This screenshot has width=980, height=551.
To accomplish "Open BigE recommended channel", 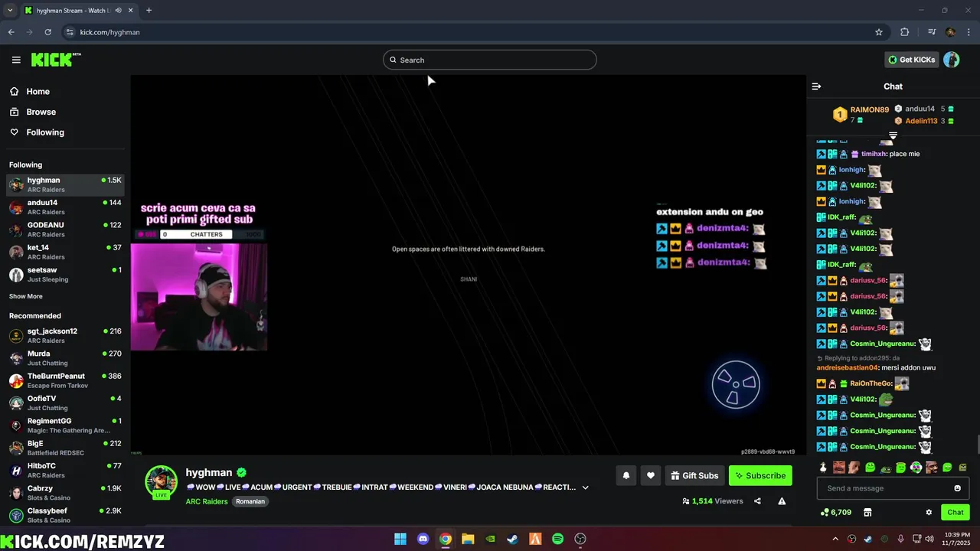I will [65, 448].
